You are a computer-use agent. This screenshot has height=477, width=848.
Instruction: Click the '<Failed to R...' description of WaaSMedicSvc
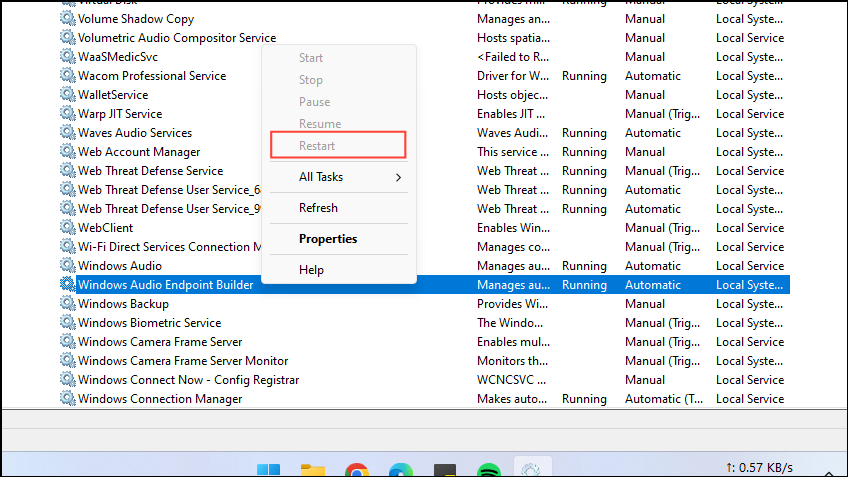[513, 56]
